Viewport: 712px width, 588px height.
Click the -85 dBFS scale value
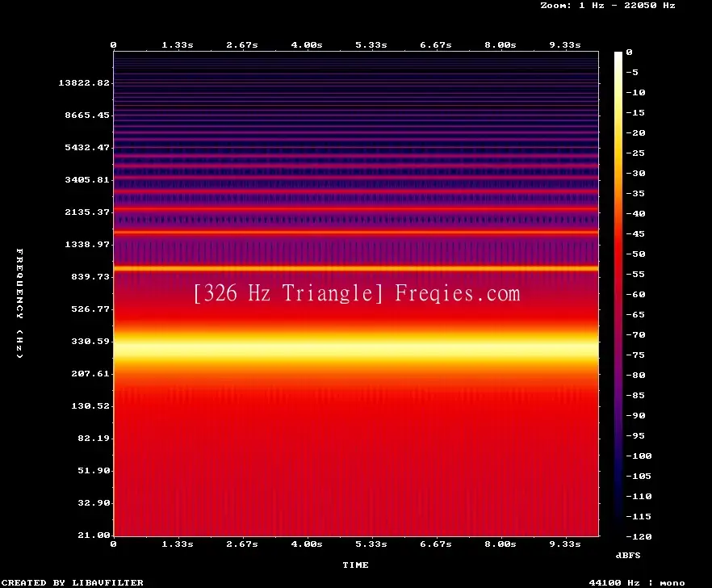636,395
